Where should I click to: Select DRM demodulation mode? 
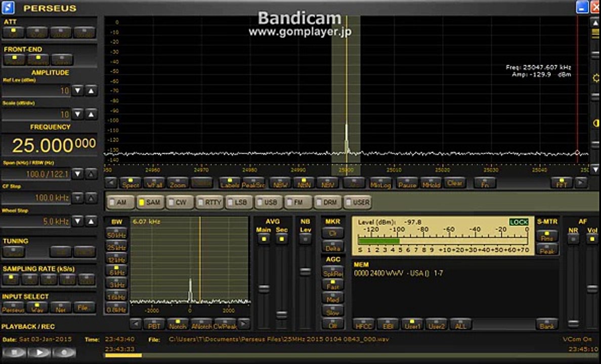(x=328, y=202)
